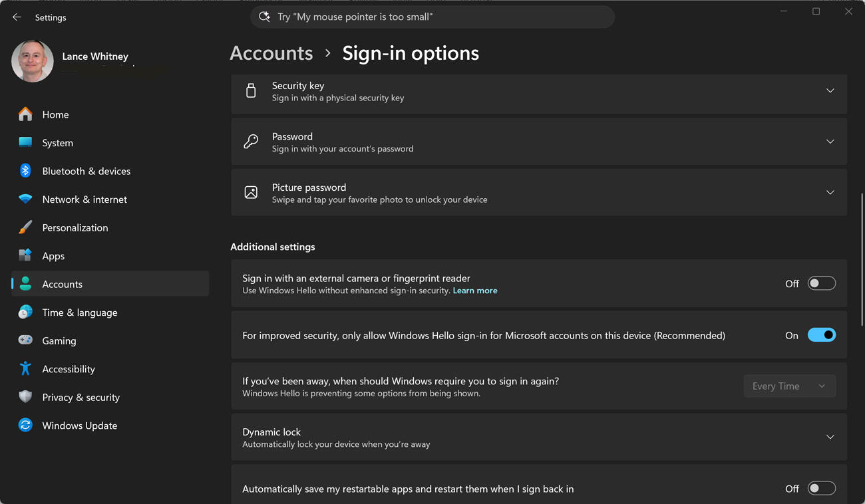Image resolution: width=865 pixels, height=504 pixels.
Task: Click the Learn more link
Action: (475, 291)
